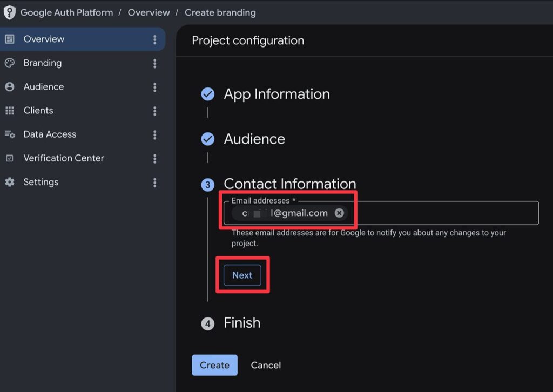Image resolution: width=553 pixels, height=392 pixels.
Task: Open the three-dot menu beside Audience
Action: (154, 87)
